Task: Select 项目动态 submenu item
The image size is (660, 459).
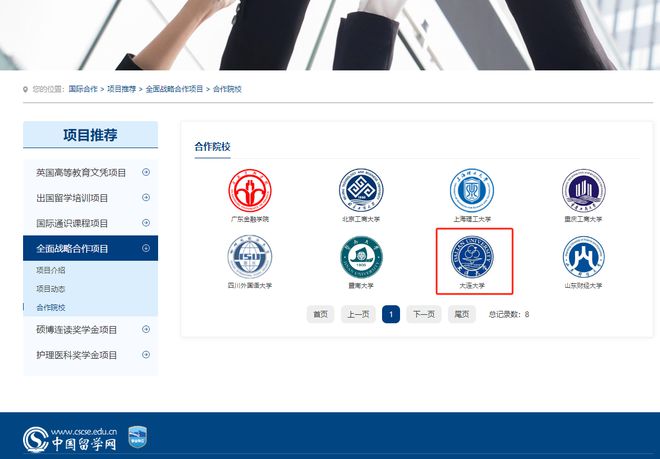Action: point(51,289)
